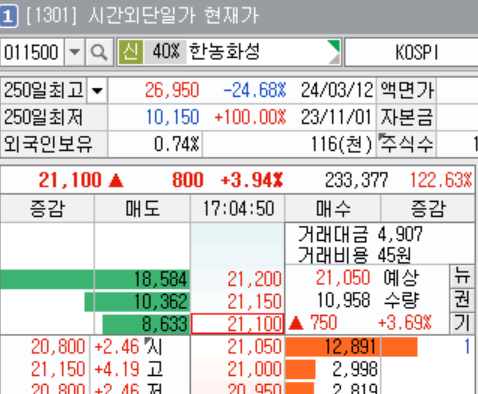This screenshot has width=478, height=394.
Task: Click the volume 233,377
Action: pos(356,180)
